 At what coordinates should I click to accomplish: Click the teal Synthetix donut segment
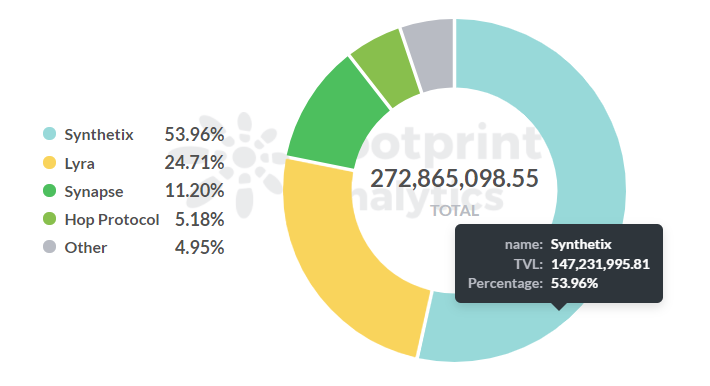pyautogui.click(x=589, y=136)
